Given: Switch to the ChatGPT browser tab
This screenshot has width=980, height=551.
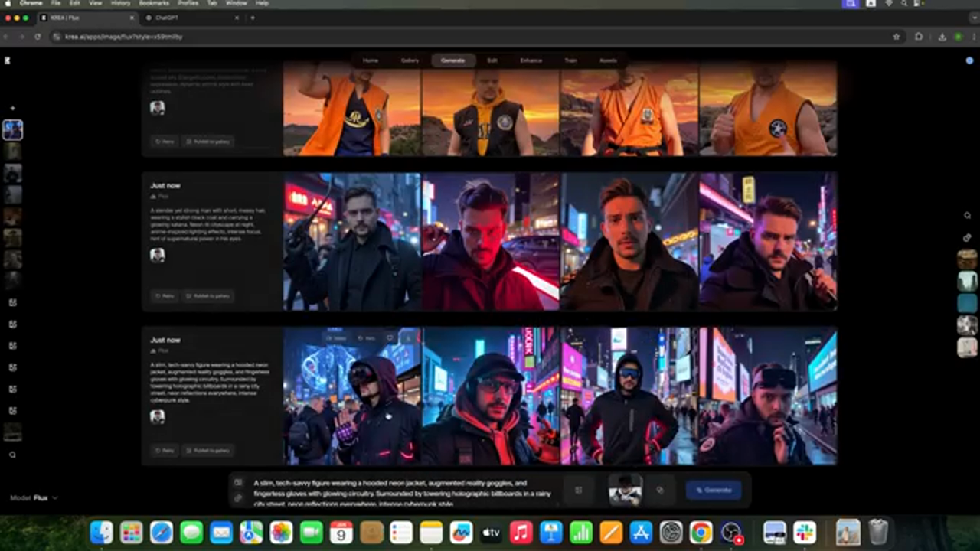Looking at the screenshot, I should (x=191, y=17).
